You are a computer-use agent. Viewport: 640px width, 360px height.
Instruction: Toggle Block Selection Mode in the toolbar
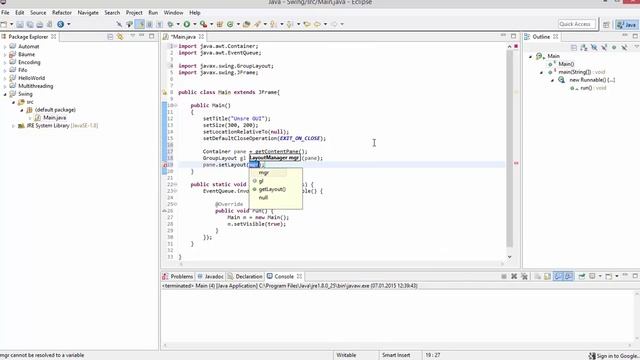click(149, 24)
